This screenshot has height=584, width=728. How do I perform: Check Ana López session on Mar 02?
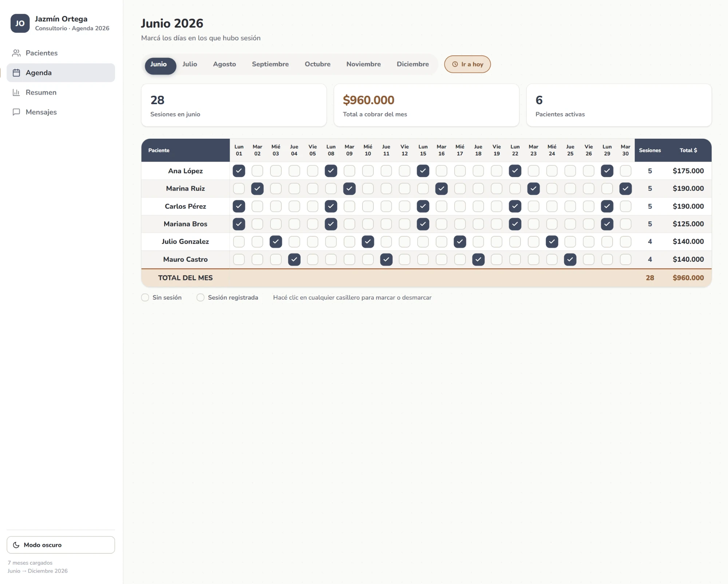pyautogui.click(x=257, y=171)
